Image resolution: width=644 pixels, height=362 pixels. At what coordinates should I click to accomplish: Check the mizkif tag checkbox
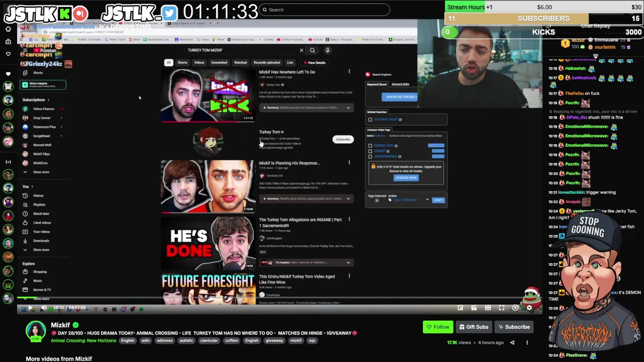pyautogui.click(x=370, y=151)
